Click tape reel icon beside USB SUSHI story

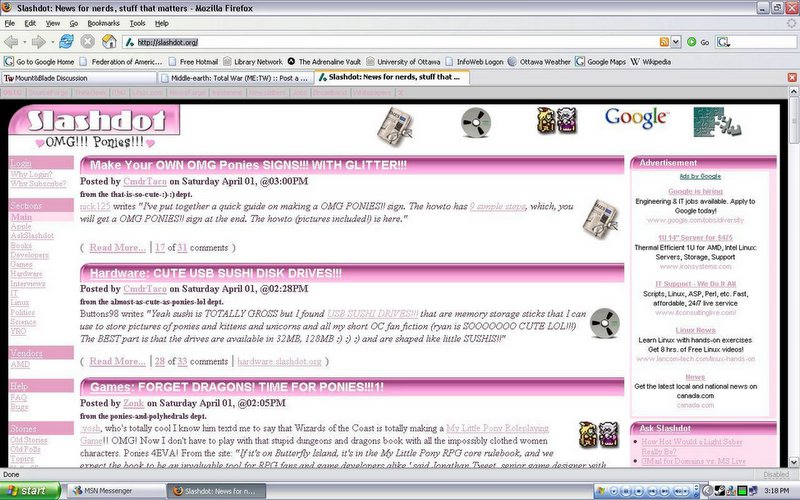(605, 322)
